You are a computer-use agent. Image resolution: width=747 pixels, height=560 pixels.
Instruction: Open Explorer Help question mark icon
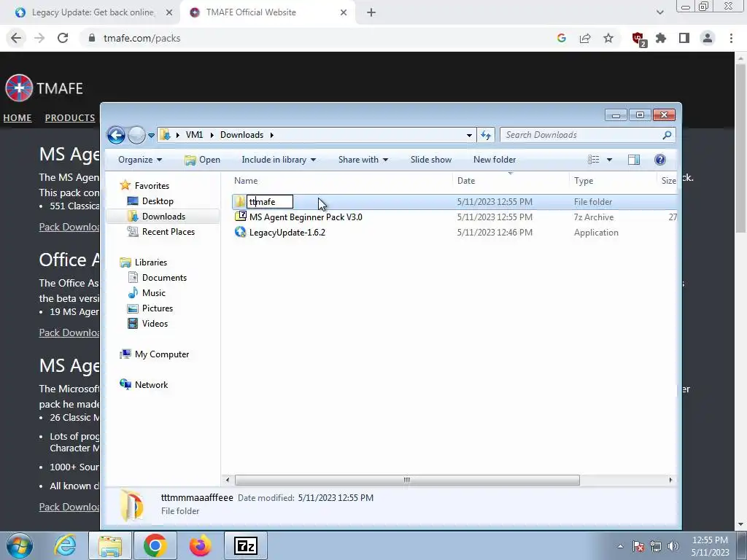point(659,160)
